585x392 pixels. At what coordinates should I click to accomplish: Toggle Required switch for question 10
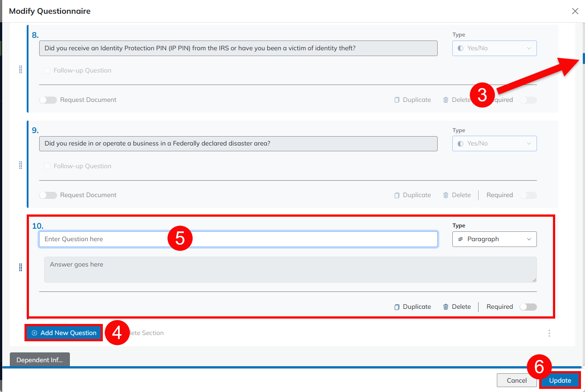click(528, 307)
